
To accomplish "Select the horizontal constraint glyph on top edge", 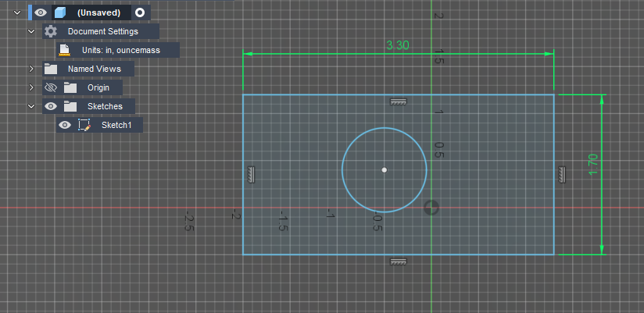I will (399, 101).
